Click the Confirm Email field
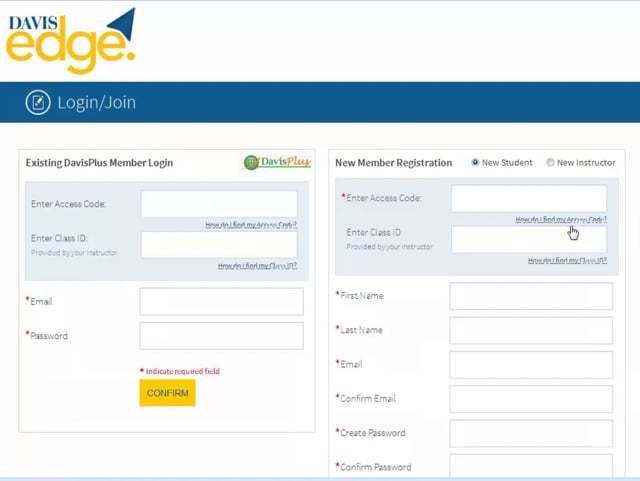Viewport: 640px width, 481px height. coord(531,399)
